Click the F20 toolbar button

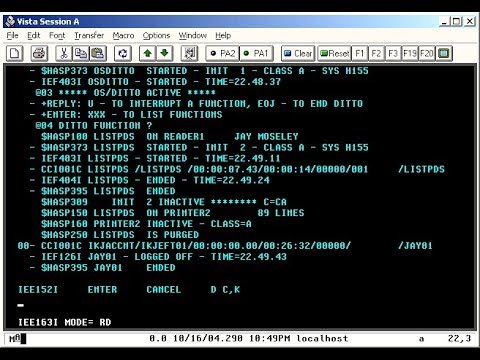point(427,53)
